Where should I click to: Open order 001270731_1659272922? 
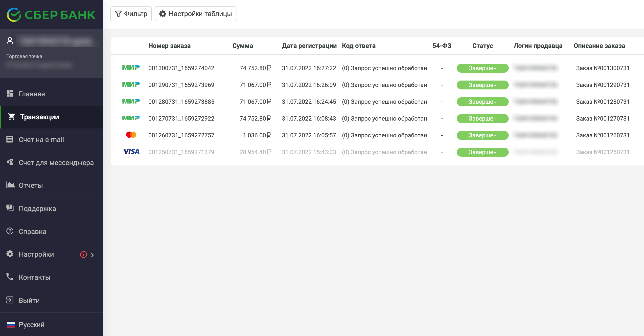click(x=181, y=118)
